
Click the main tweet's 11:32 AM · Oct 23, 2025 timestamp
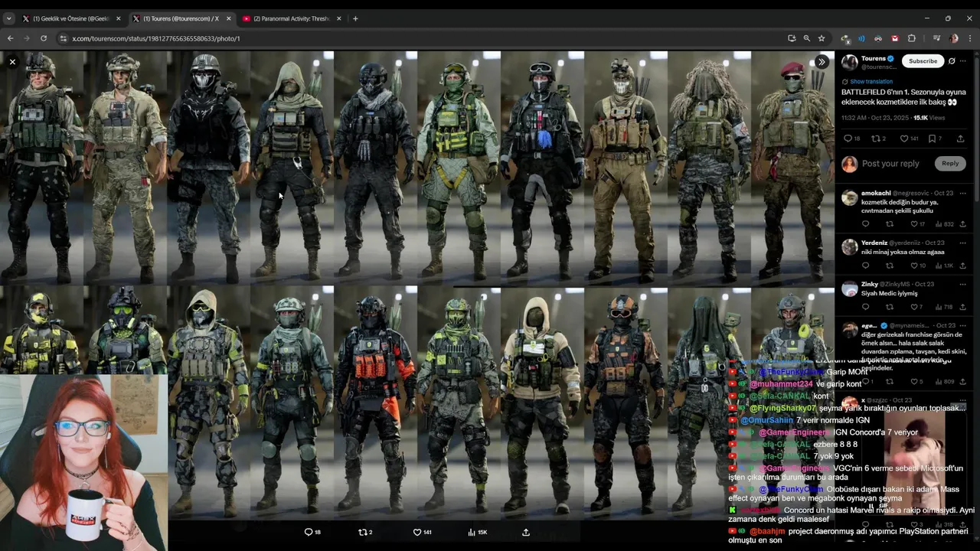(875, 118)
